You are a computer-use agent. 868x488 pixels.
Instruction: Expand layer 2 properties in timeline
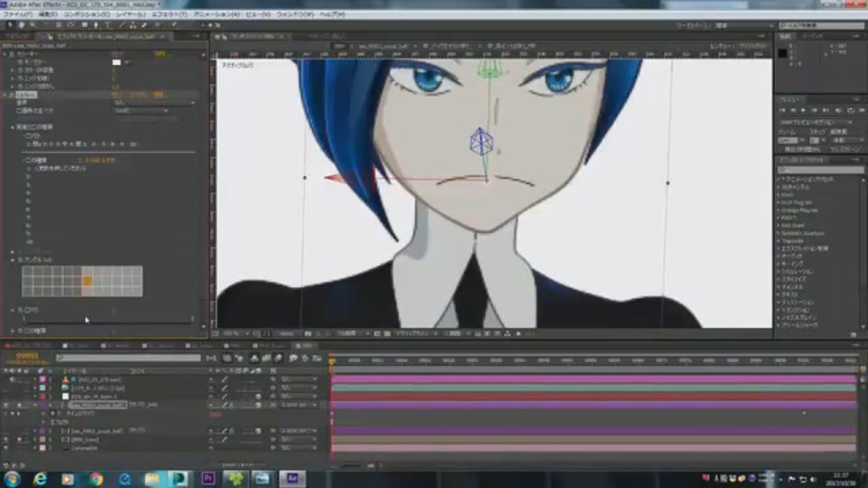tap(35, 388)
